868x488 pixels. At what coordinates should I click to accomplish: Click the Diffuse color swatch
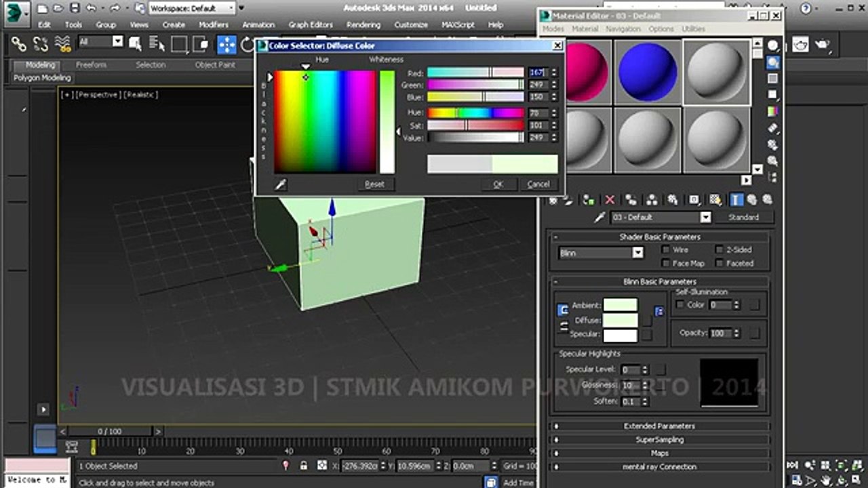pyautogui.click(x=620, y=320)
